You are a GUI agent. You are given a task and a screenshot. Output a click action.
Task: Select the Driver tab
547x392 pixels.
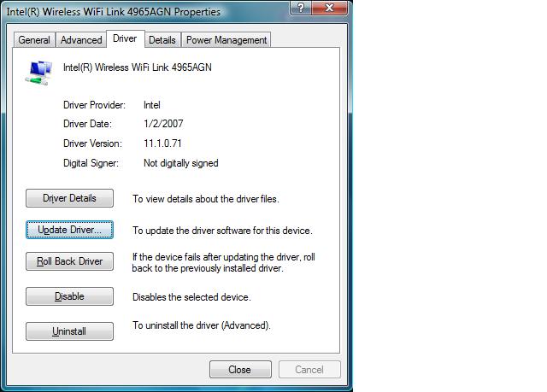tap(125, 38)
